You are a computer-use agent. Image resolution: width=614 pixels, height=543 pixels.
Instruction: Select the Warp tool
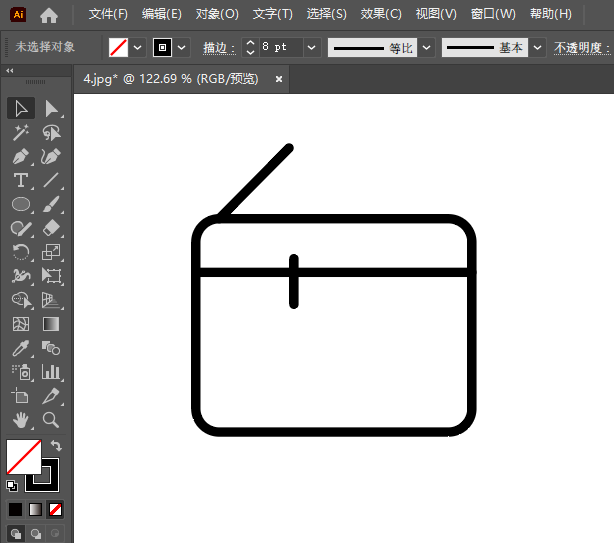click(21, 276)
